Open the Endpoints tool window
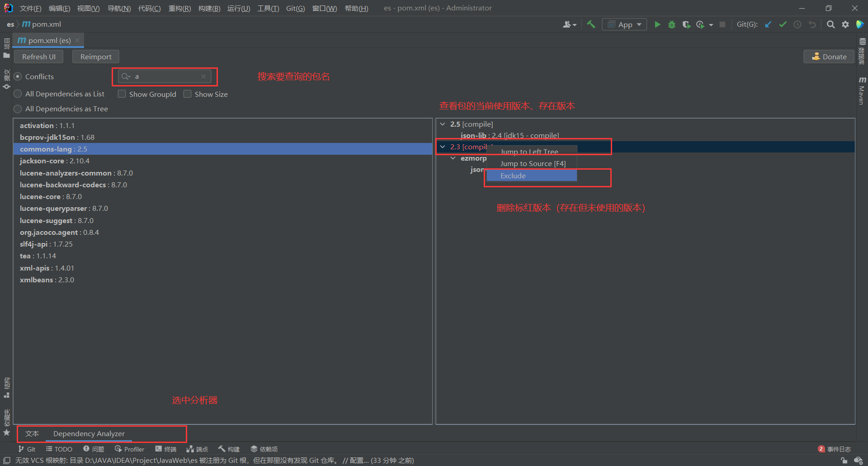868x466 pixels. coord(197,449)
